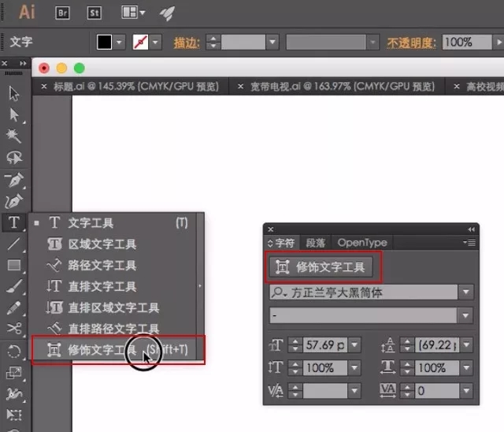The width and height of the screenshot is (504, 432).
Task: Collapse the tools panel double arrows
Action: (x=23, y=63)
